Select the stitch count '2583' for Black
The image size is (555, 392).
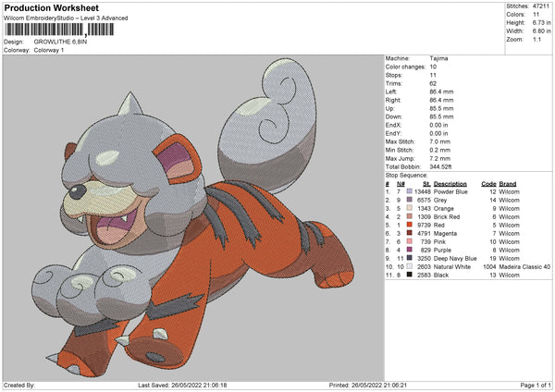click(424, 275)
